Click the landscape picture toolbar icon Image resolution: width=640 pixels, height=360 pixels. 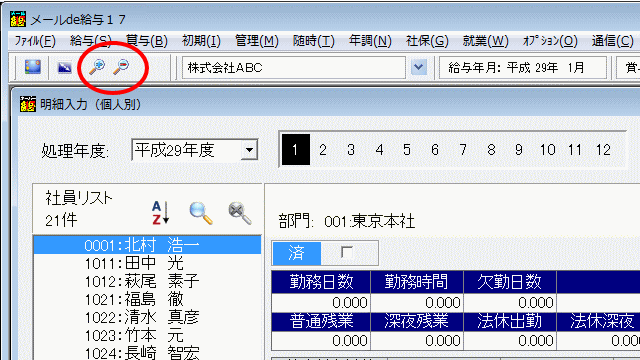click(x=64, y=67)
